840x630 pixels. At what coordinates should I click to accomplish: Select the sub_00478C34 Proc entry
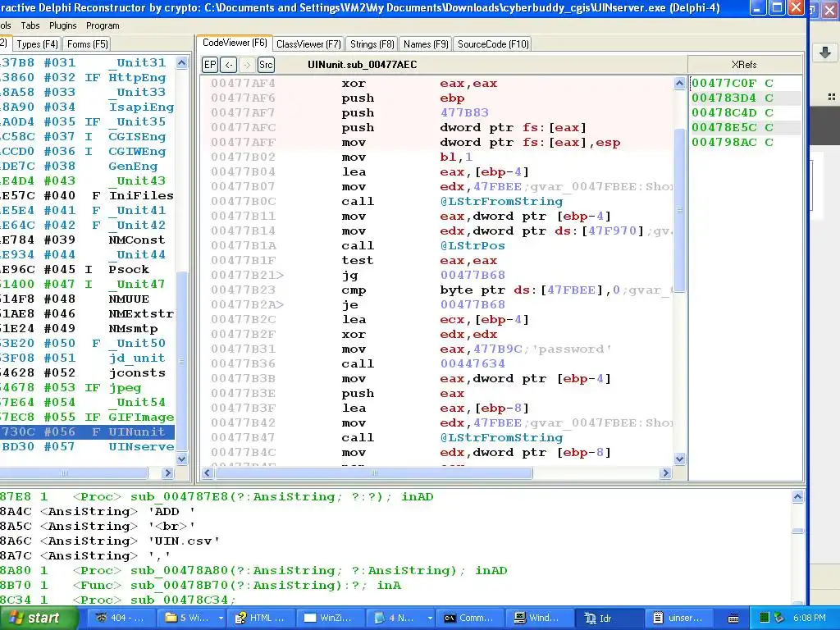(x=395, y=600)
